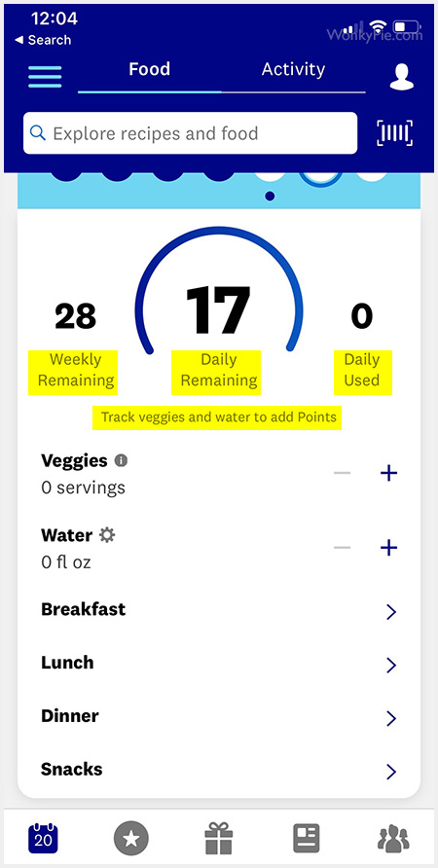Open the hamburger menu
The height and width of the screenshot is (868, 438).
[45, 77]
